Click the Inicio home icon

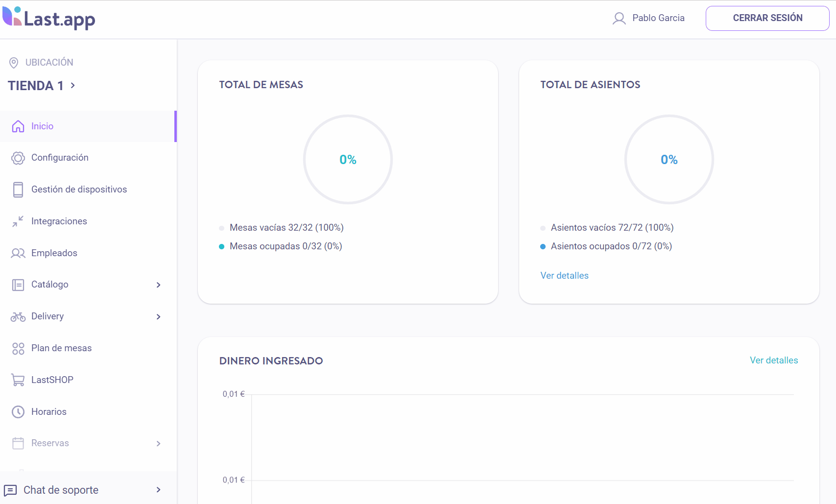[18, 126]
